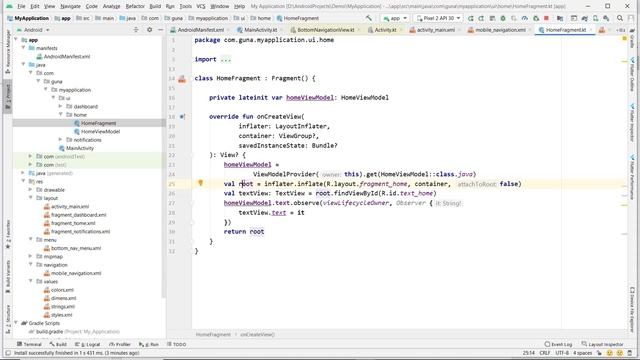Click Apply Changes and Restart Activity icon
Screen dimensions: 640x360
(x=481, y=18)
